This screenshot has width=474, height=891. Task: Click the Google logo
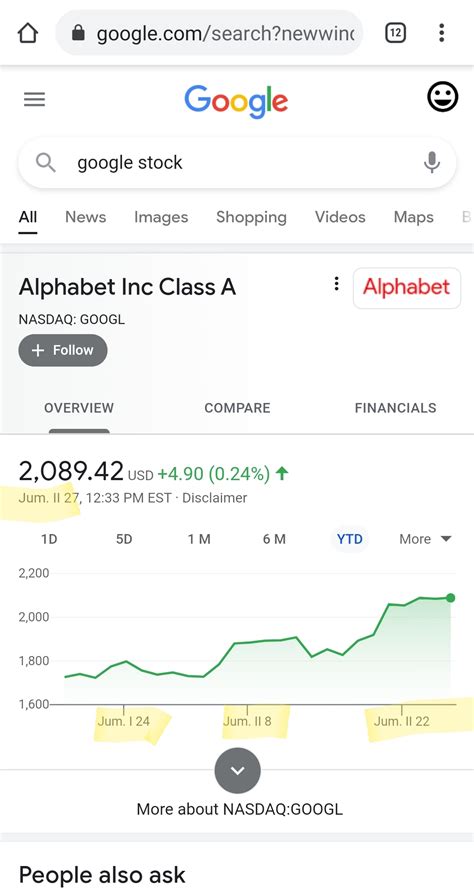(x=236, y=101)
